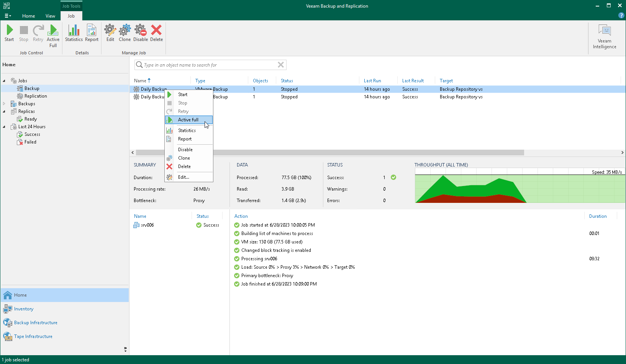Choose Active full from the context menu

click(x=187, y=119)
